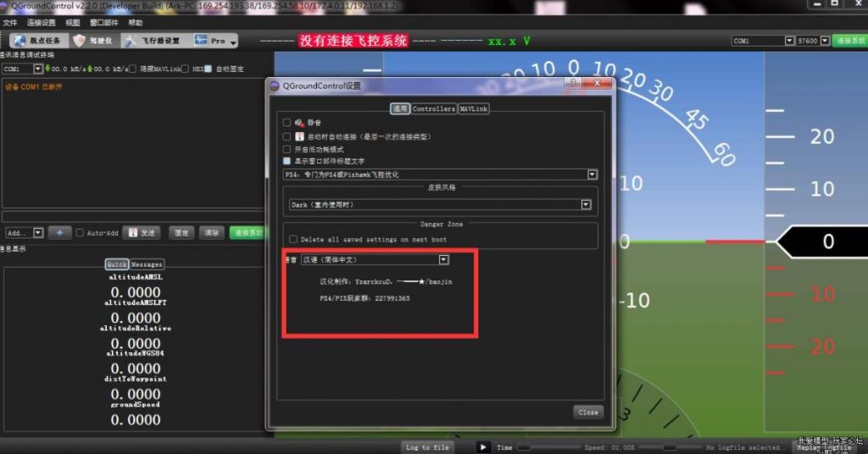The height and width of the screenshot is (454, 868).
Task: Open the 帮助 menu
Action: 136,23
